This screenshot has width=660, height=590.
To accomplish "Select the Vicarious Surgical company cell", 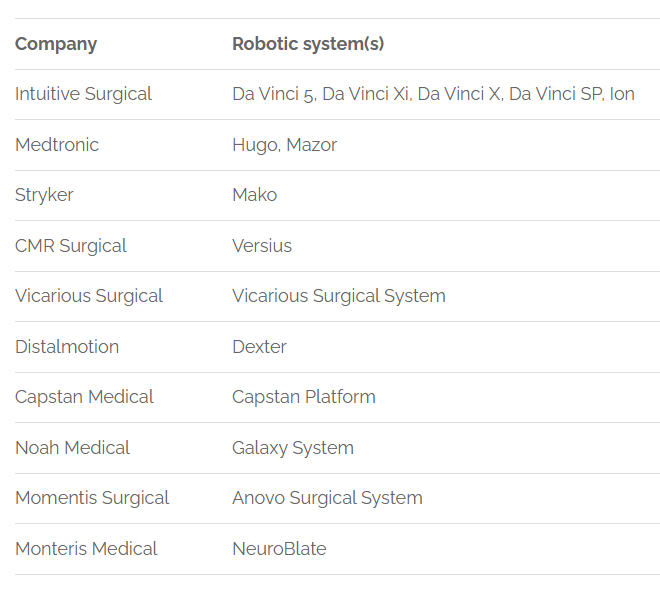I will pos(89,296).
